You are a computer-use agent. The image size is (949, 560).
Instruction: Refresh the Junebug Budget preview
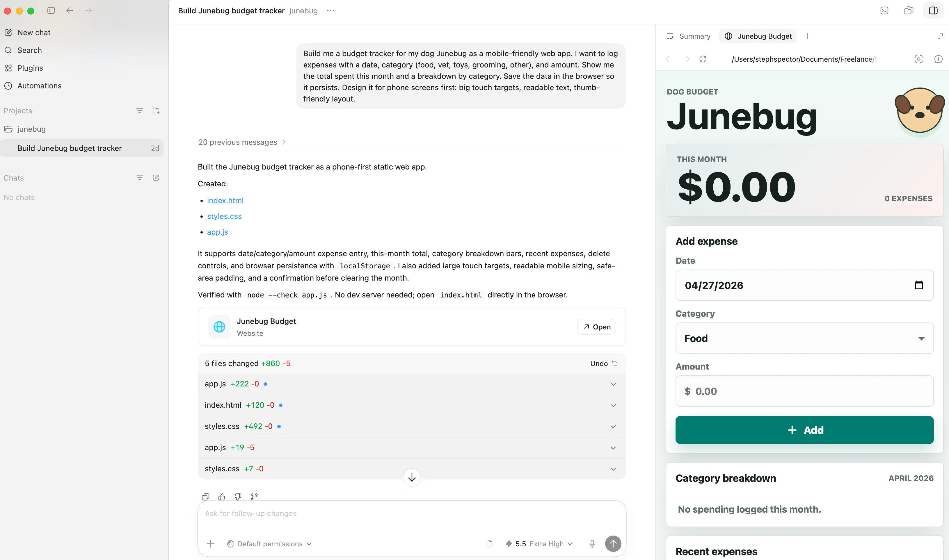[x=703, y=59]
